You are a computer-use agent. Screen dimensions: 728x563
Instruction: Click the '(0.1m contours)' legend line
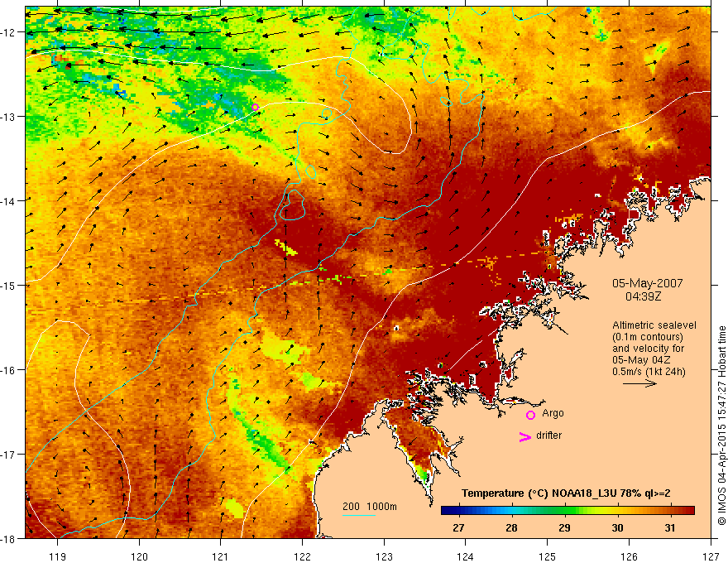click(x=648, y=337)
